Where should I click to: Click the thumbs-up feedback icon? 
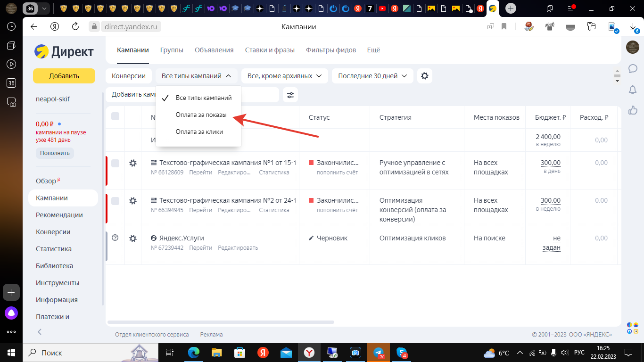[x=633, y=110]
